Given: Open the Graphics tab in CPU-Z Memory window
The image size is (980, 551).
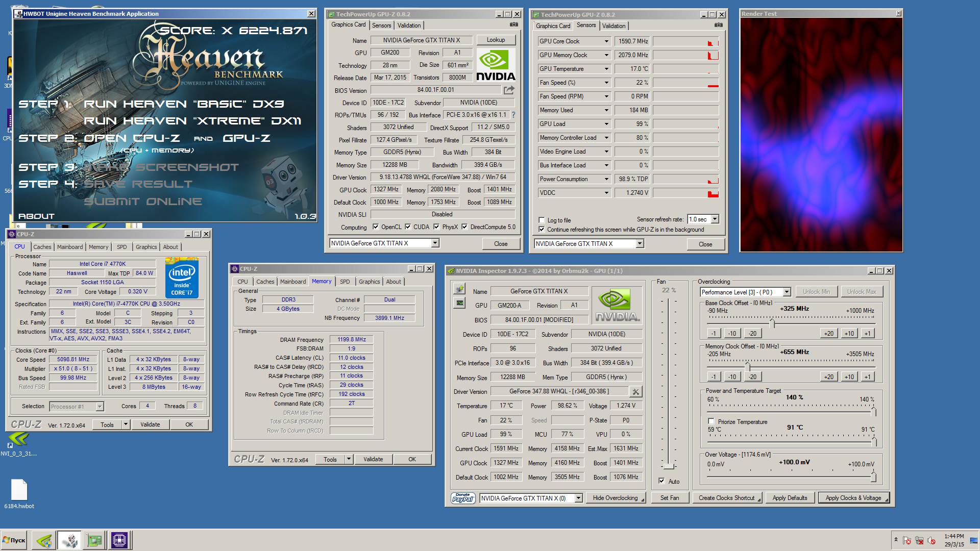Looking at the screenshot, I should (369, 282).
